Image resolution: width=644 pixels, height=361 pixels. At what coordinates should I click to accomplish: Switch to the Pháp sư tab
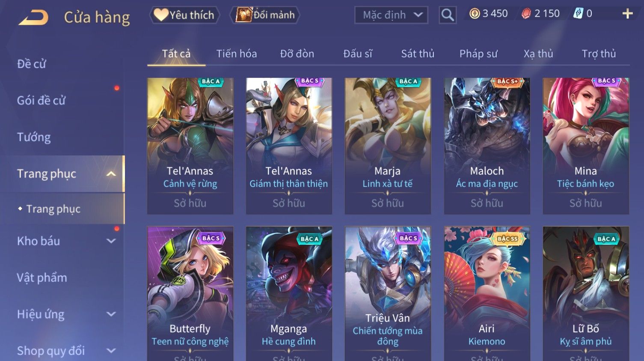coord(478,54)
